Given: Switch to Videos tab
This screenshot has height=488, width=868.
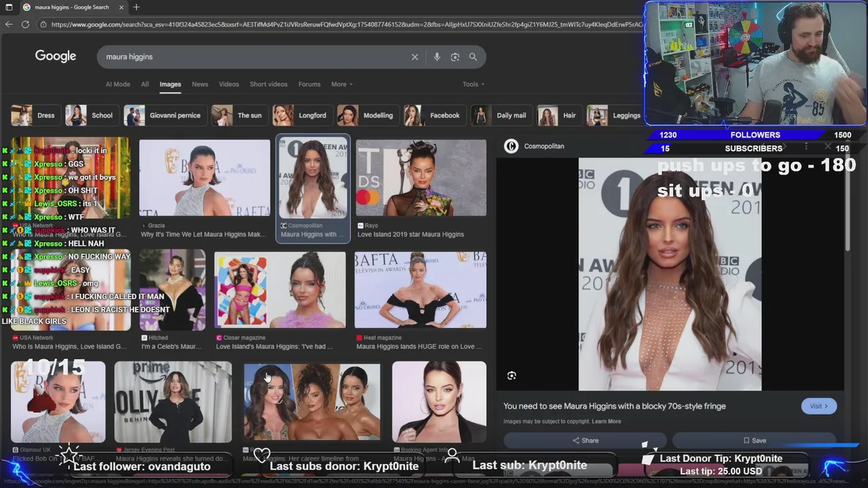Looking at the screenshot, I should [229, 84].
